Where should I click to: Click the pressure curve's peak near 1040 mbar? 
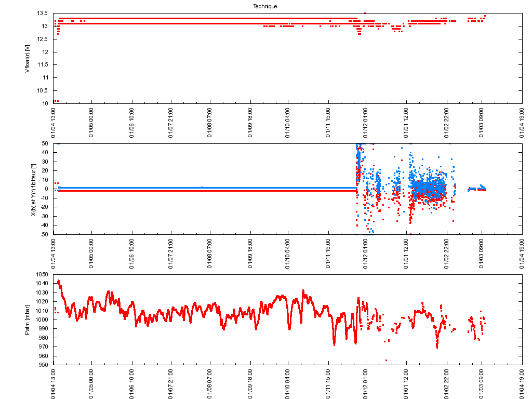pyautogui.click(x=58, y=281)
